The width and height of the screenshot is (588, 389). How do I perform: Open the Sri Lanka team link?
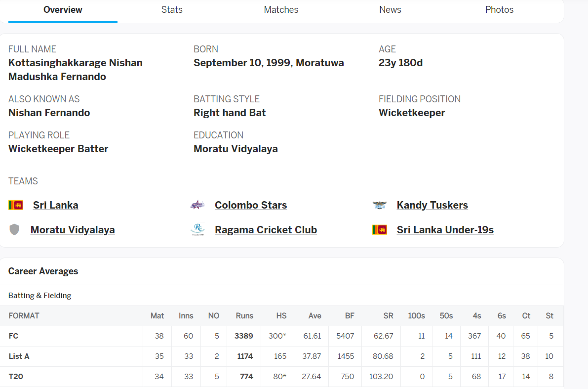point(55,205)
